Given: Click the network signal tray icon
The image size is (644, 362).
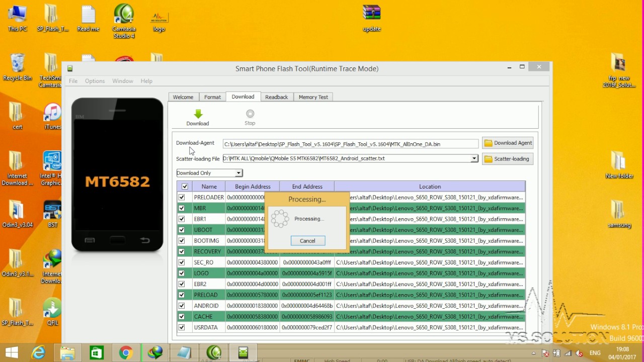Looking at the screenshot, I should coord(568,353).
